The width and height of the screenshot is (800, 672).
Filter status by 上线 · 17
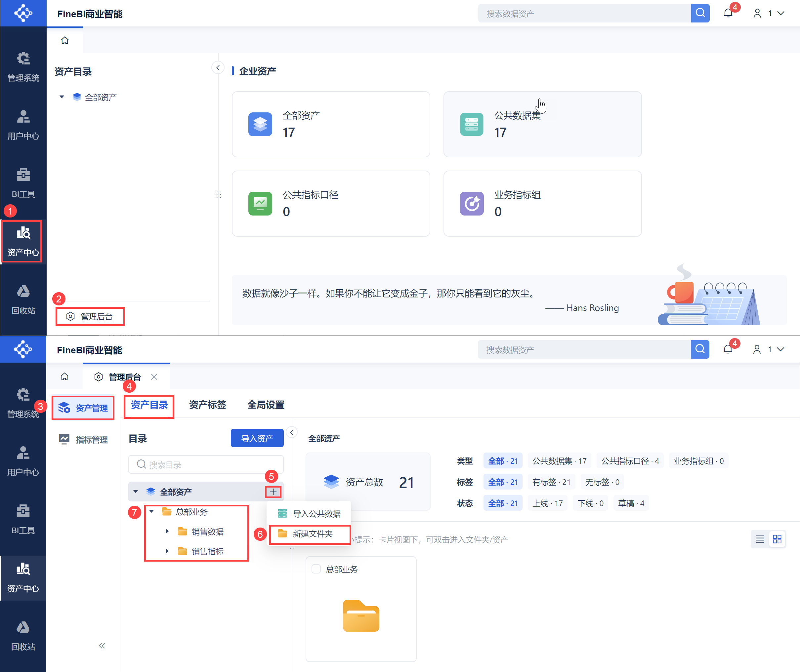coord(547,503)
